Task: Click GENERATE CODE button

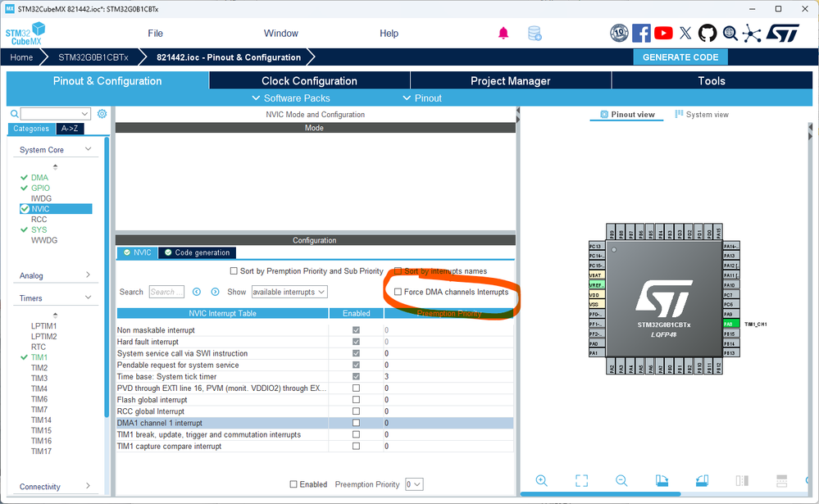Action: [680, 57]
